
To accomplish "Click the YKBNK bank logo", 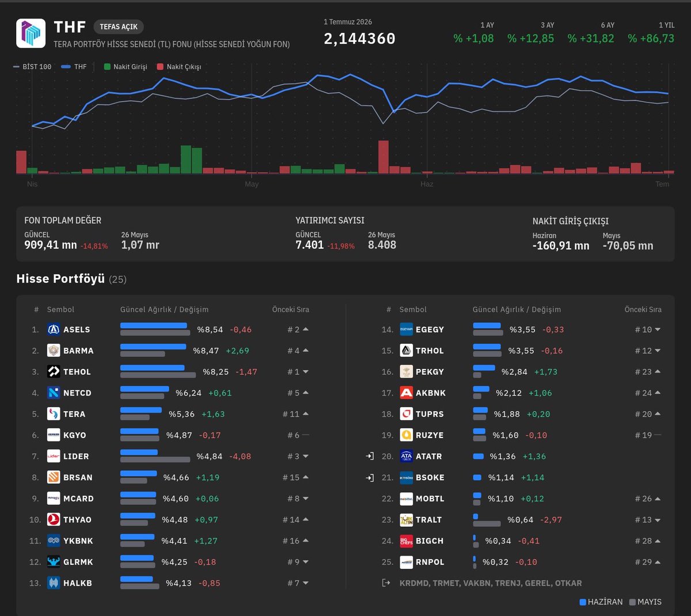I will [x=54, y=541].
